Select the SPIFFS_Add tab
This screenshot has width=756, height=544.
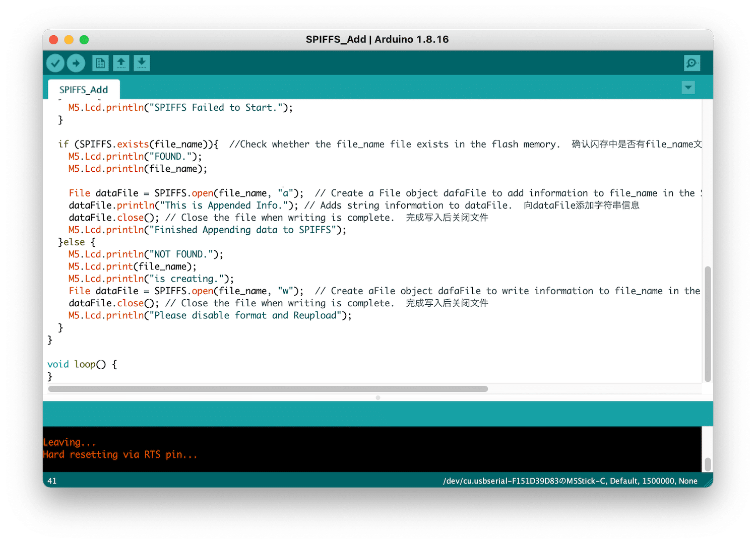pyautogui.click(x=84, y=90)
